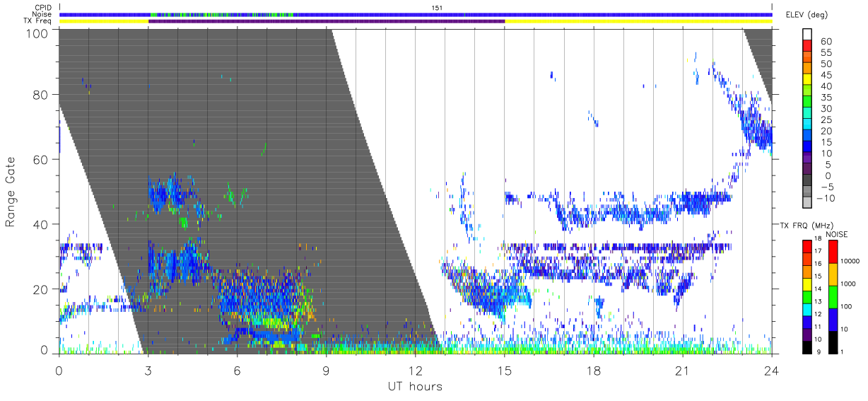The width and height of the screenshot is (868, 401).
Task: Click the 3 tick label on UT hours axis
Action: (148, 371)
